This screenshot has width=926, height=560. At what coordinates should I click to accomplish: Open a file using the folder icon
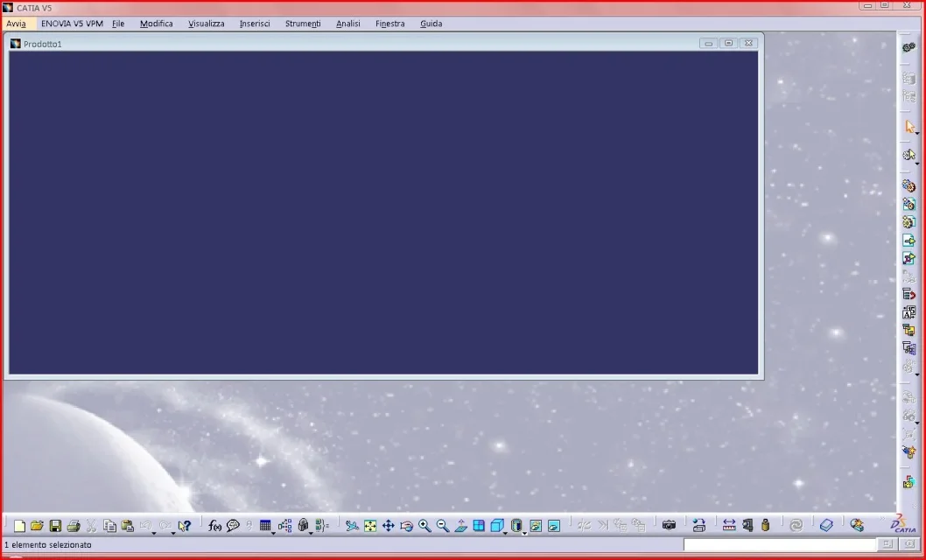(38, 525)
